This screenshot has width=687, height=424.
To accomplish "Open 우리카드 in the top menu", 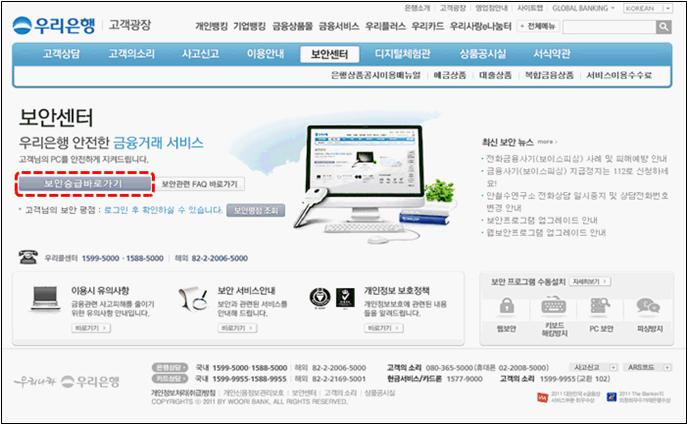I will (428, 27).
